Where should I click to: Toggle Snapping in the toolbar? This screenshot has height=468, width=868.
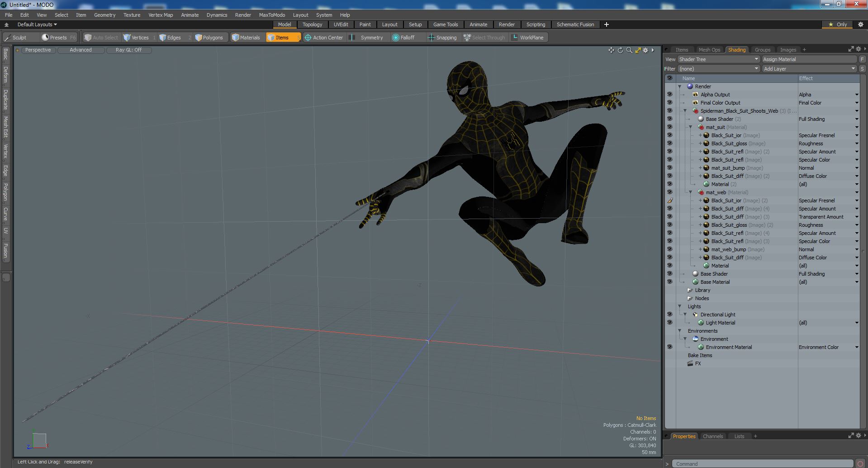coord(443,38)
